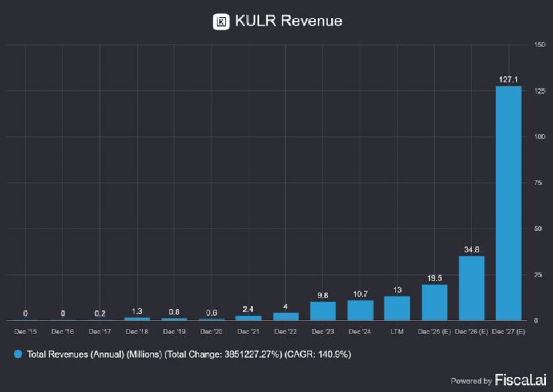Click the Total Revenues (Annual) legend label

click(x=189, y=354)
